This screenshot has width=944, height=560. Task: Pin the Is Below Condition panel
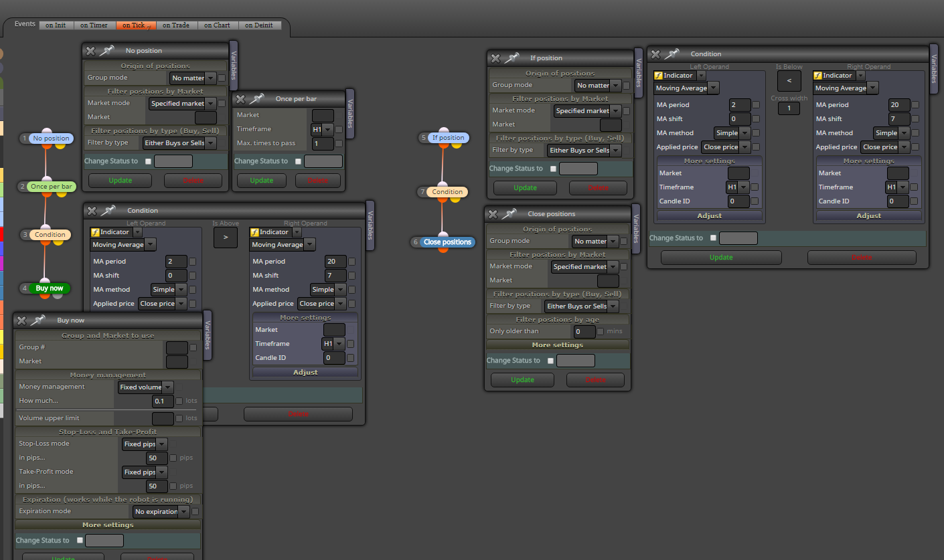coord(673,54)
